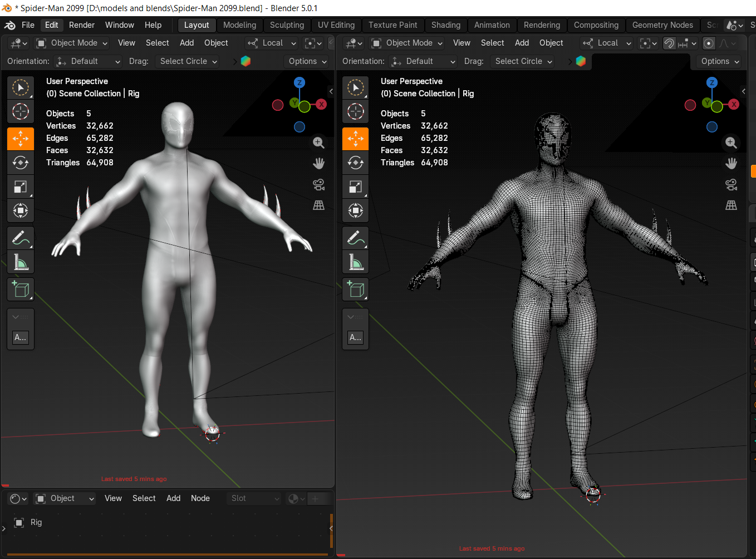Viewport: 756px width, 559px height.
Task: Pick the Scale tool in right viewport
Action: click(x=356, y=187)
